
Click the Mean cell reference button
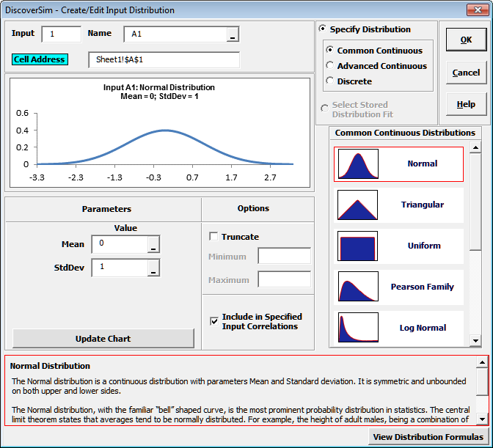[x=153, y=244]
